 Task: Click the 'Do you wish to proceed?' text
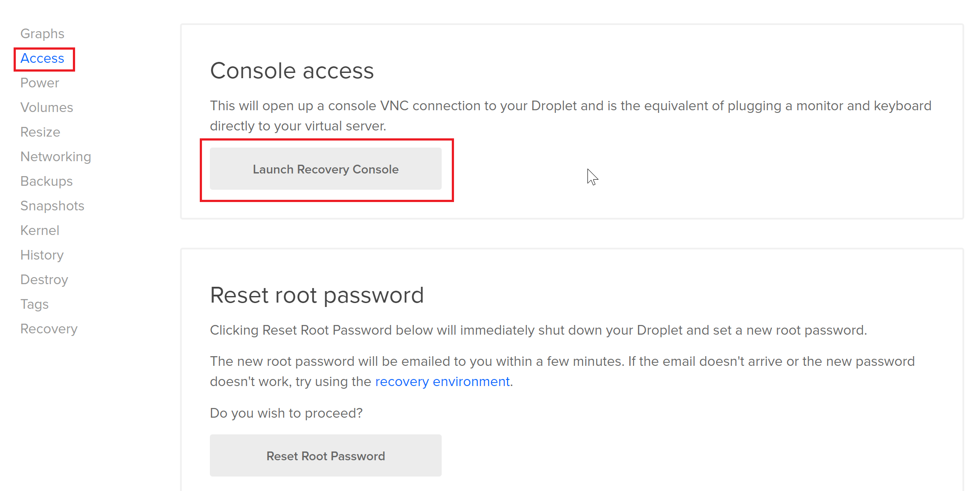pyautogui.click(x=286, y=413)
